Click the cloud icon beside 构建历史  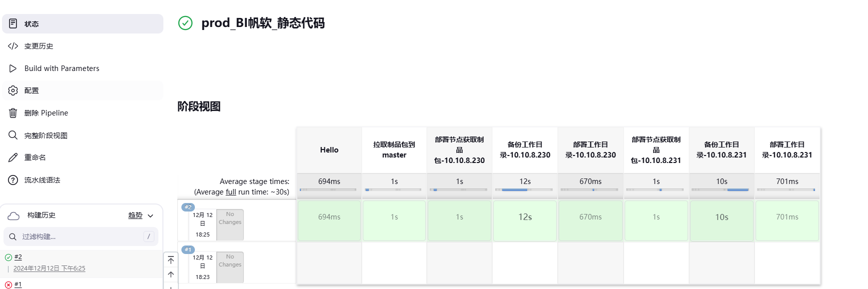[13, 215]
